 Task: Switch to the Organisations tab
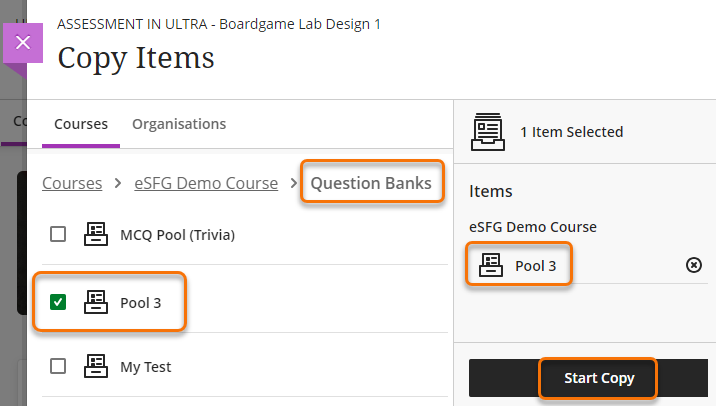179,124
